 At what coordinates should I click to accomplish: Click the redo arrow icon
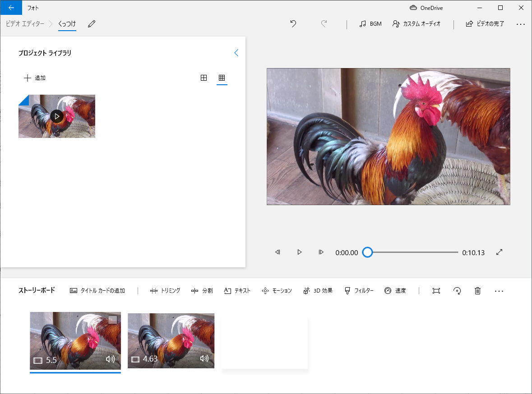click(x=324, y=24)
